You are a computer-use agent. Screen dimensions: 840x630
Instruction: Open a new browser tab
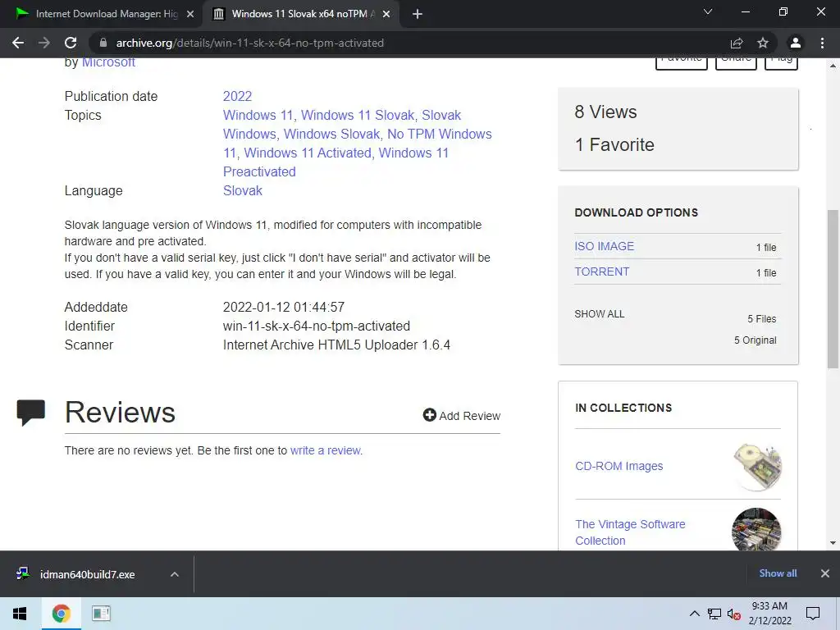click(x=418, y=14)
